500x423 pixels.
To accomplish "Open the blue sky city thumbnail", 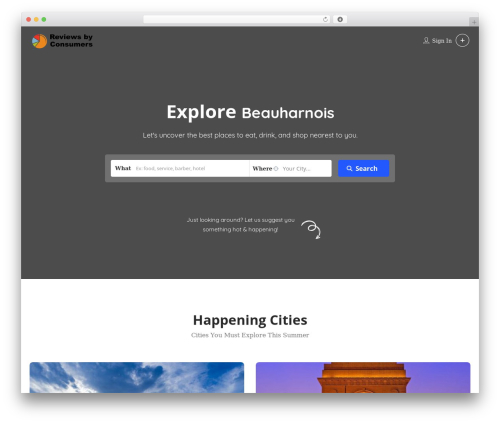I will point(137,377).
